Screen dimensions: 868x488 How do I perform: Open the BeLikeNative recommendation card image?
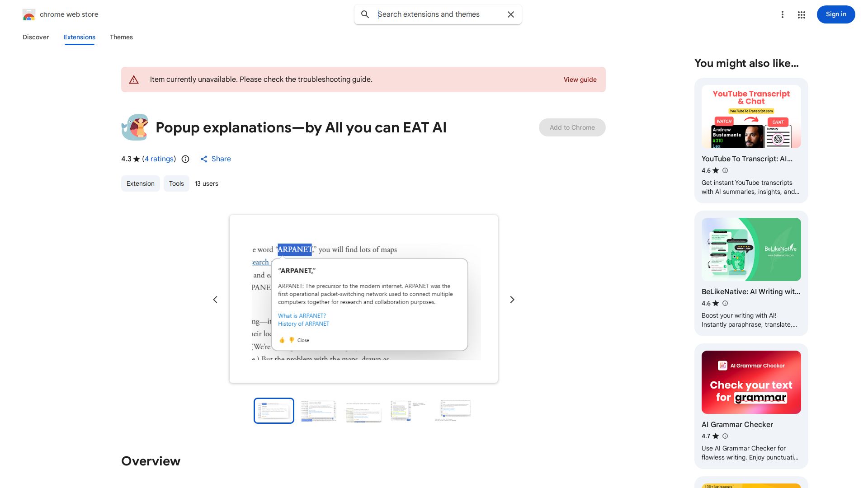click(751, 249)
